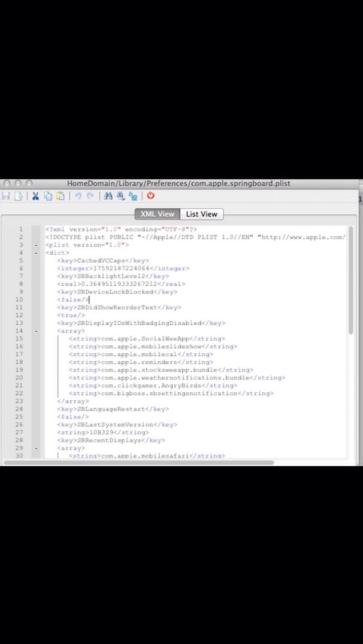
Task: Open Find with the binoculars icon
Action: point(108,196)
